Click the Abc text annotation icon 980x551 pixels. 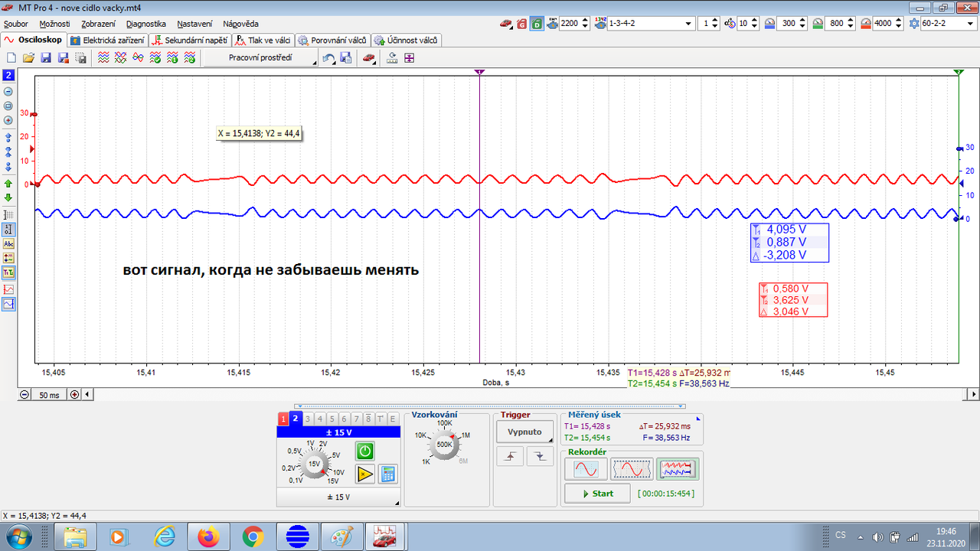8,243
